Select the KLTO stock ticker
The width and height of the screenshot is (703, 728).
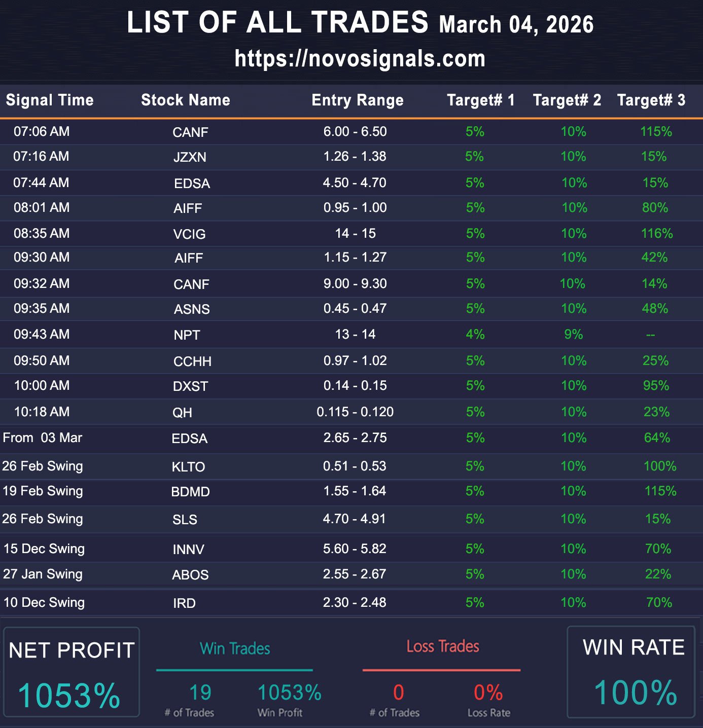point(188,467)
